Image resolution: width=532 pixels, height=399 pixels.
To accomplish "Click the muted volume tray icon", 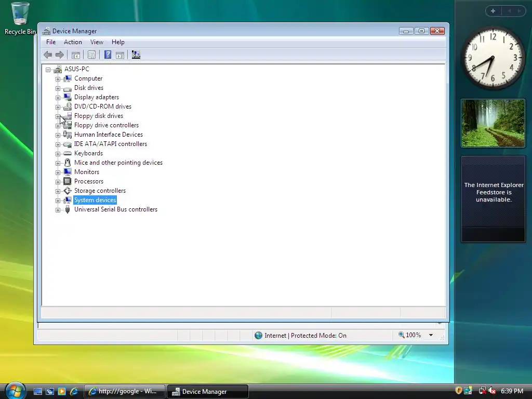I will coord(493,391).
